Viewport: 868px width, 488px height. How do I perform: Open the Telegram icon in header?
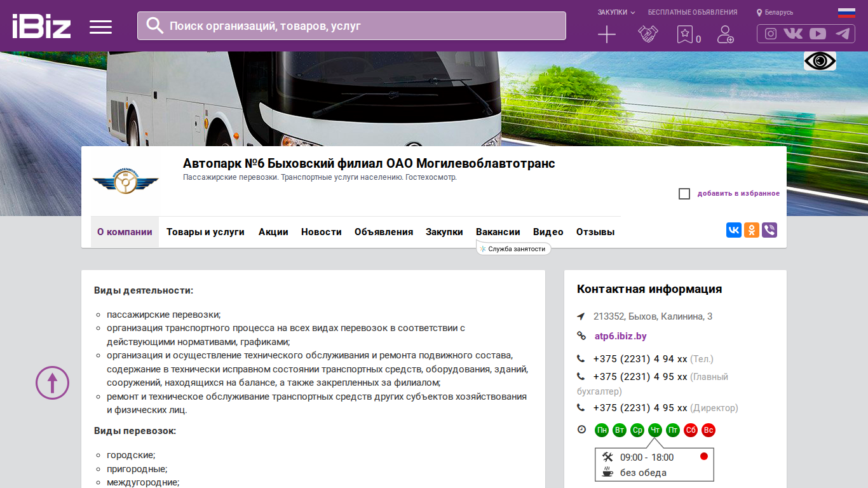(x=843, y=34)
